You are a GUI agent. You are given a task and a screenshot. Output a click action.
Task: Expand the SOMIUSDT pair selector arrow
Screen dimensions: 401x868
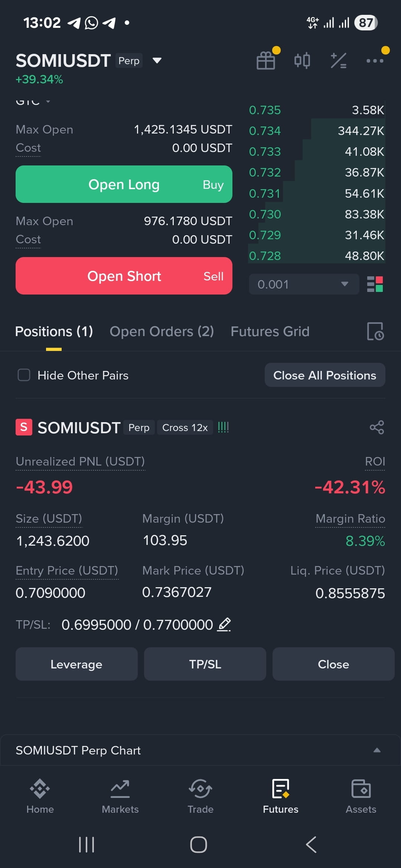[157, 60]
